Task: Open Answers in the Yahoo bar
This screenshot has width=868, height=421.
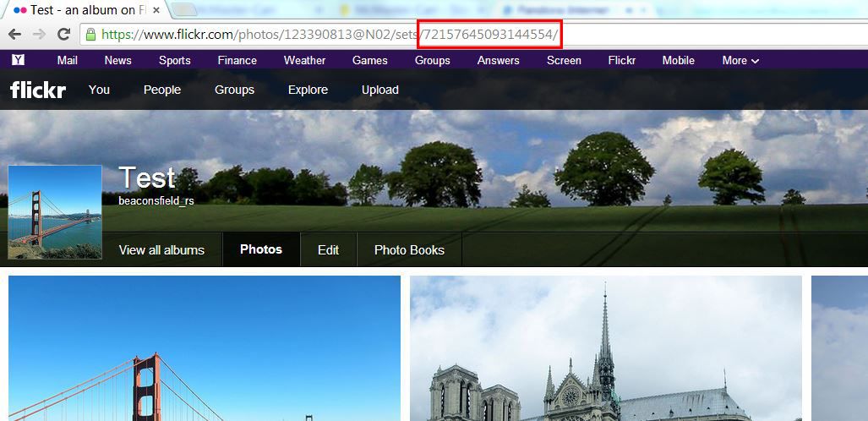Action: [498, 60]
